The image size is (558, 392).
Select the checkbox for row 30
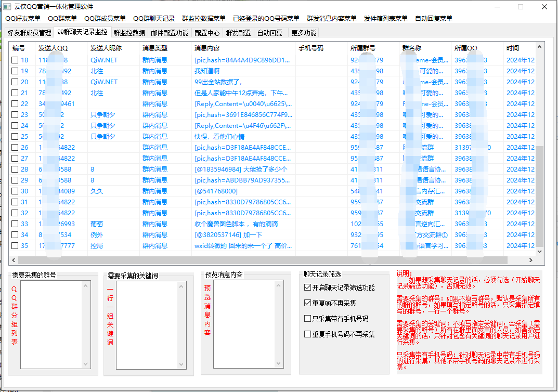tap(15, 191)
